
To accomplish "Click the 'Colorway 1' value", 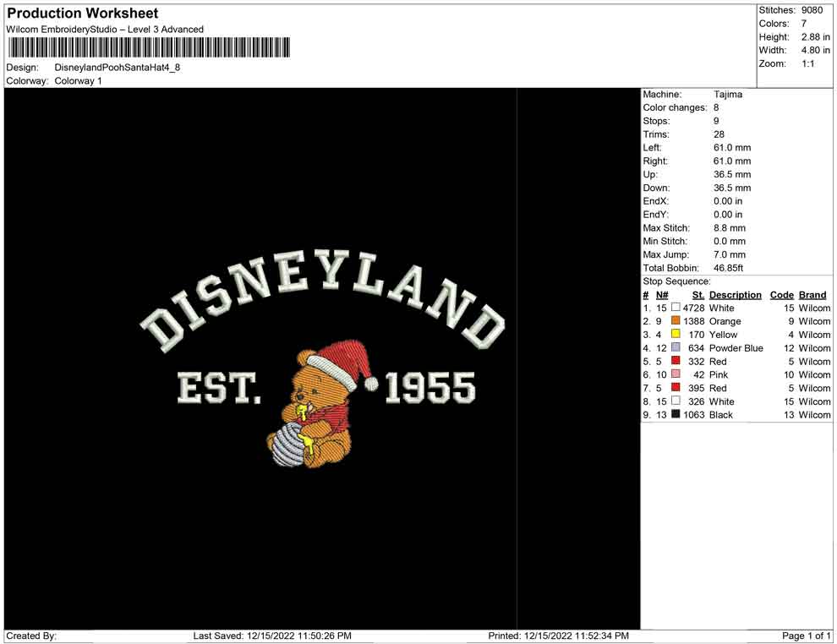I will click(x=78, y=81).
